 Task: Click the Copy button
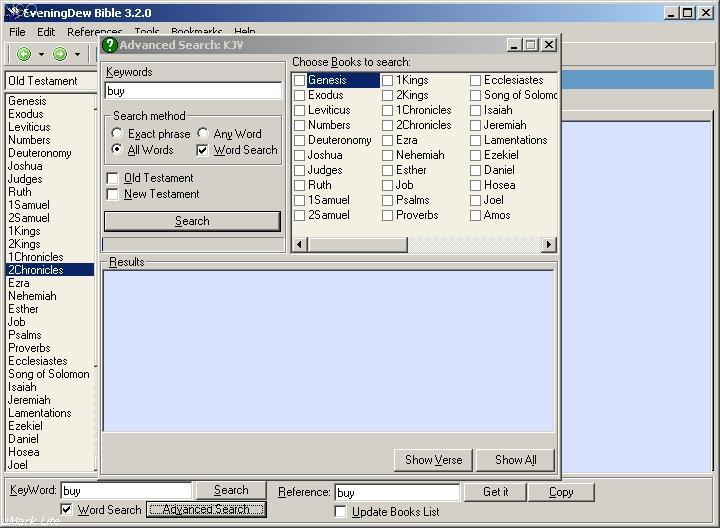click(x=561, y=492)
